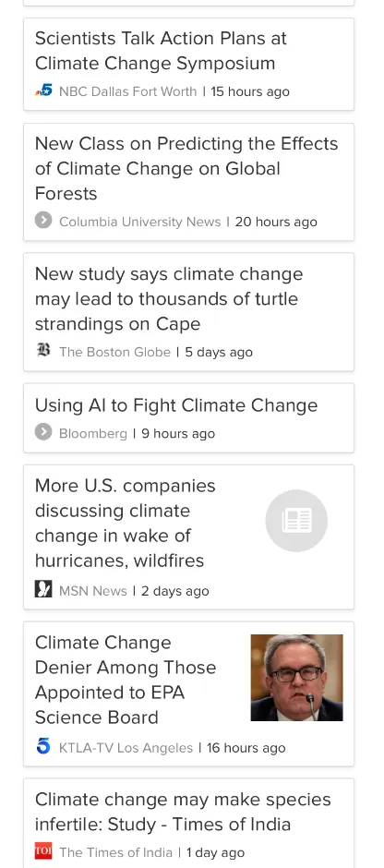Open Climate change may make species infertile
This screenshot has height=868, width=384.
coord(183,812)
